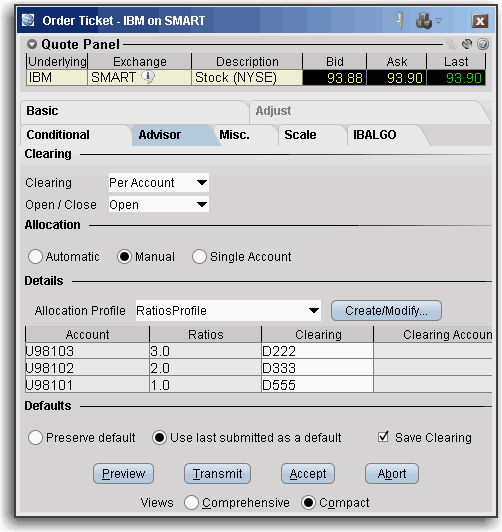Viewport: 502px width, 532px height.
Task: Toggle the Save Clearing checkbox
Action: pyautogui.click(x=383, y=437)
